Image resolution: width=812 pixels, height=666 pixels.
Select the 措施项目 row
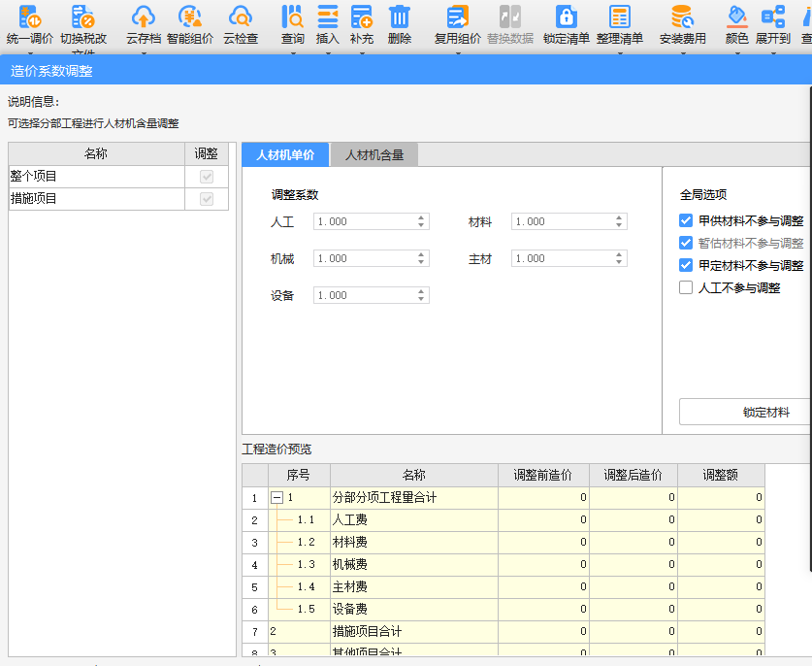(118, 199)
